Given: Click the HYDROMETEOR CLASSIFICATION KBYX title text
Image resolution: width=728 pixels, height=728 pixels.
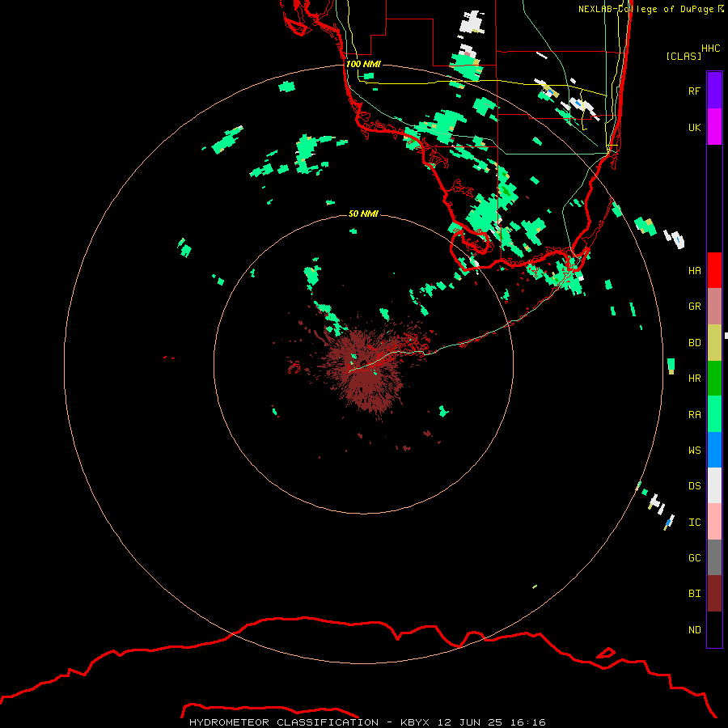Looking at the screenshot, I should coord(367,722).
